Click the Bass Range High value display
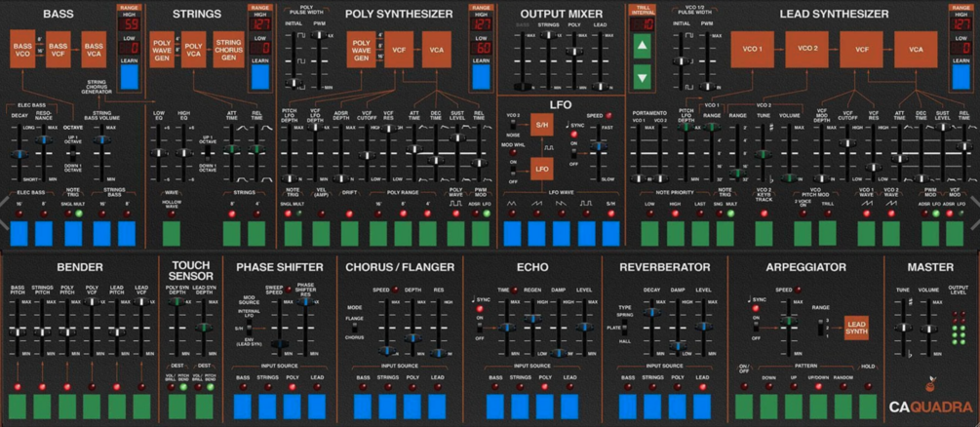This screenshot has height=427, width=980. pyautogui.click(x=129, y=24)
